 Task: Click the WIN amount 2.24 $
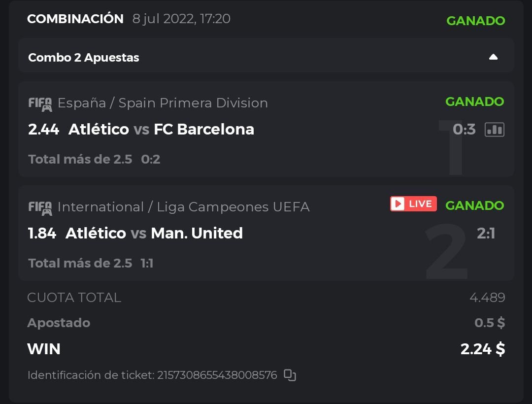click(x=482, y=349)
